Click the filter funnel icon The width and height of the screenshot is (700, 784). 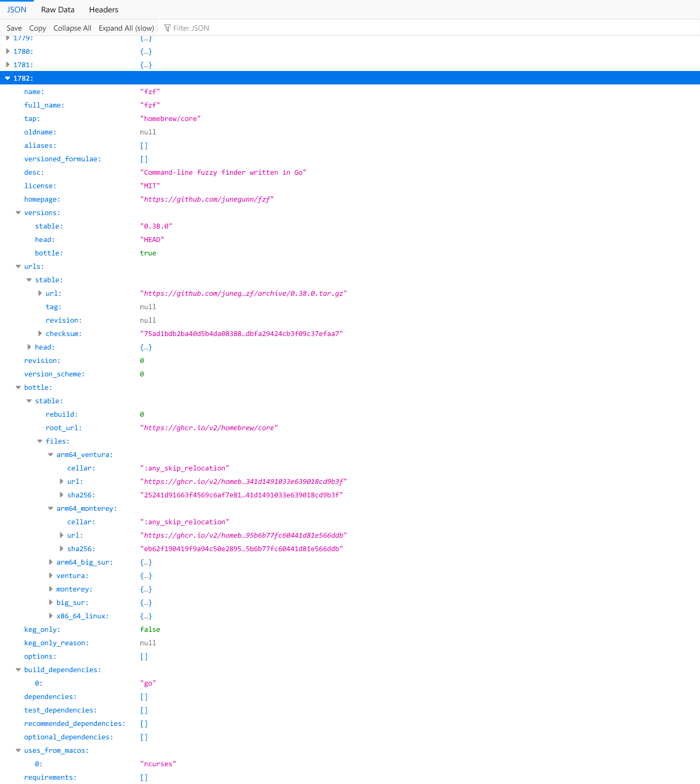point(167,28)
